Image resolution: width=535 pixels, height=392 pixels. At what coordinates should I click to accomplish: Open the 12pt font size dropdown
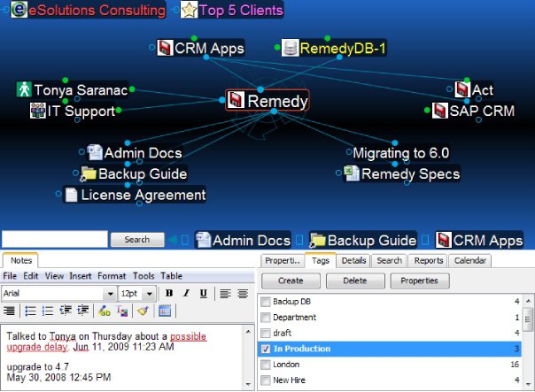pyautogui.click(x=150, y=294)
